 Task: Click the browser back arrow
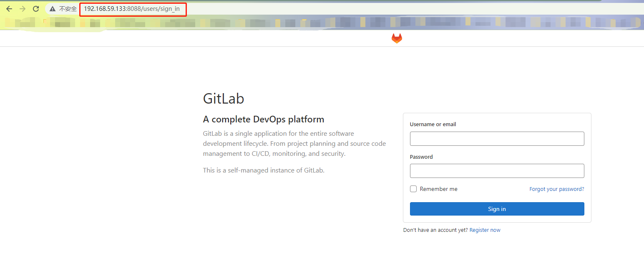(x=9, y=9)
